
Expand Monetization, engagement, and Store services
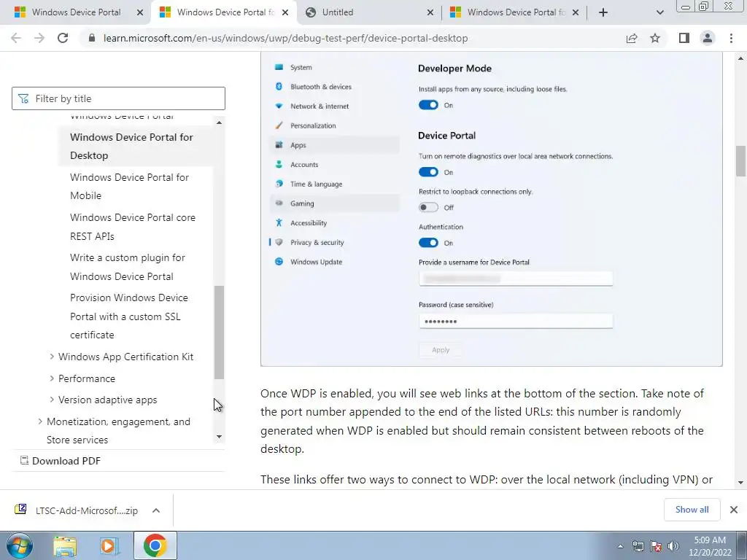click(x=40, y=421)
